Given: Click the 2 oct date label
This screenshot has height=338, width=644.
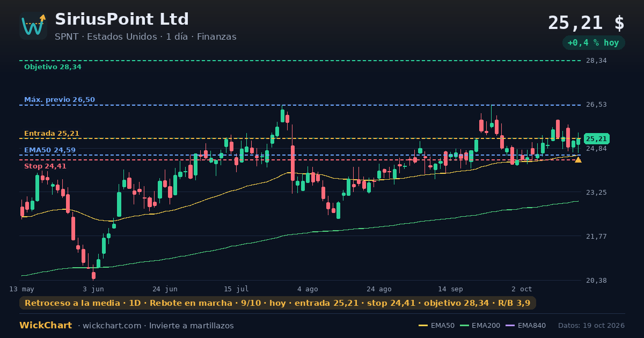Looking at the screenshot, I should tap(522, 289).
